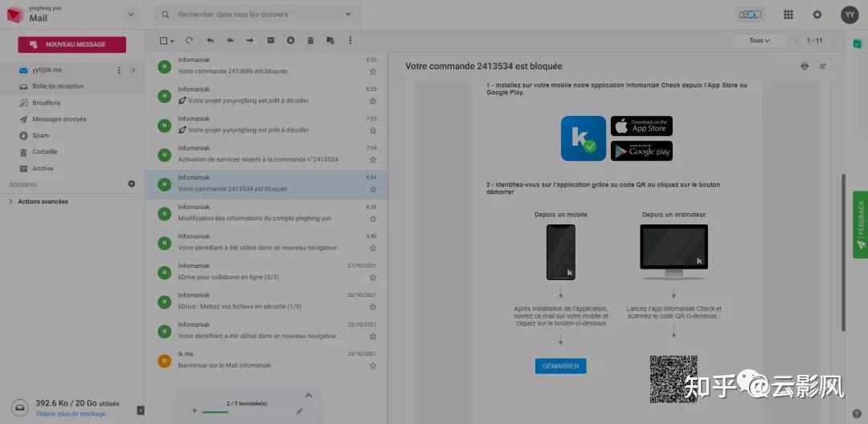Click the search magnifier icon
This screenshot has width=868, height=424.
click(165, 14)
